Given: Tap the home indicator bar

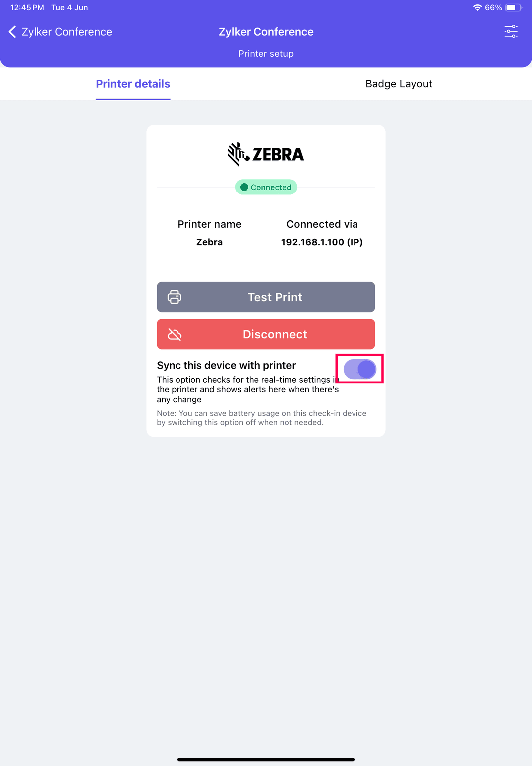Looking at the screenshot, I should pos(266,759).
